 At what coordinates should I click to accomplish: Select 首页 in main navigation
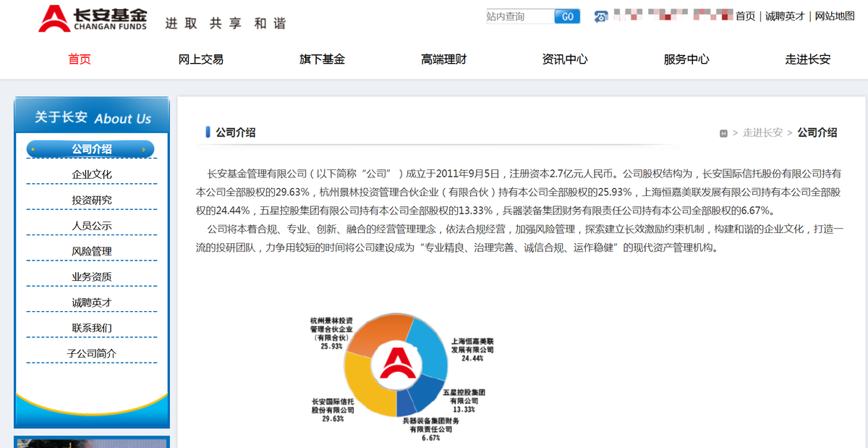(x=80, y=59)
